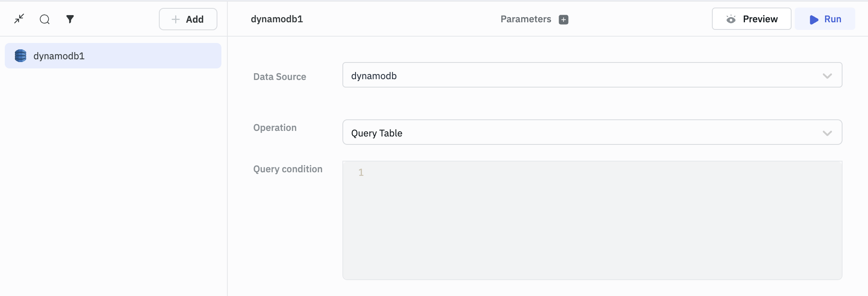Click the eye icon on Preview

tap(731, 19)
